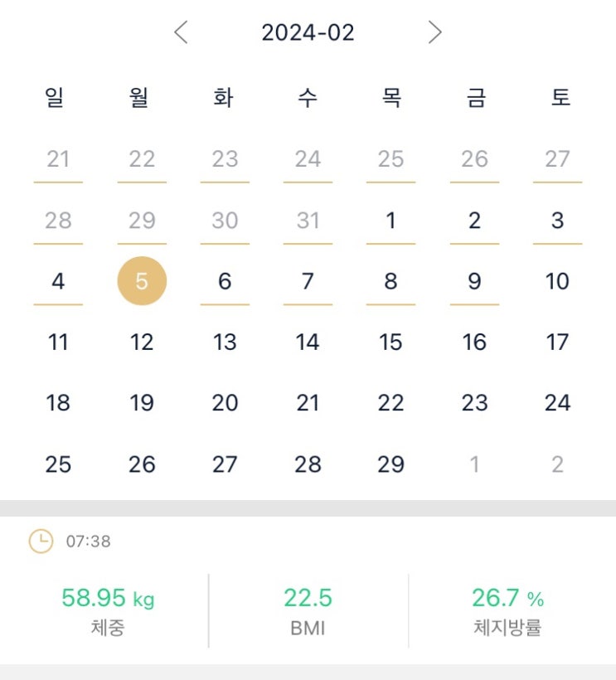This screenshot has height=680, width=616.
Task: Choose date 14 in the calendar
Action: [308, 342]
